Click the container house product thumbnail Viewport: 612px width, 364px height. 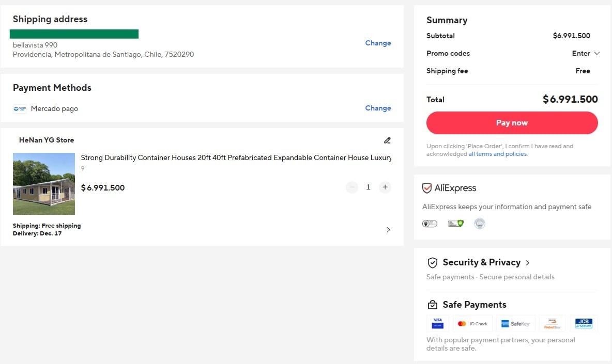(44, 184)
